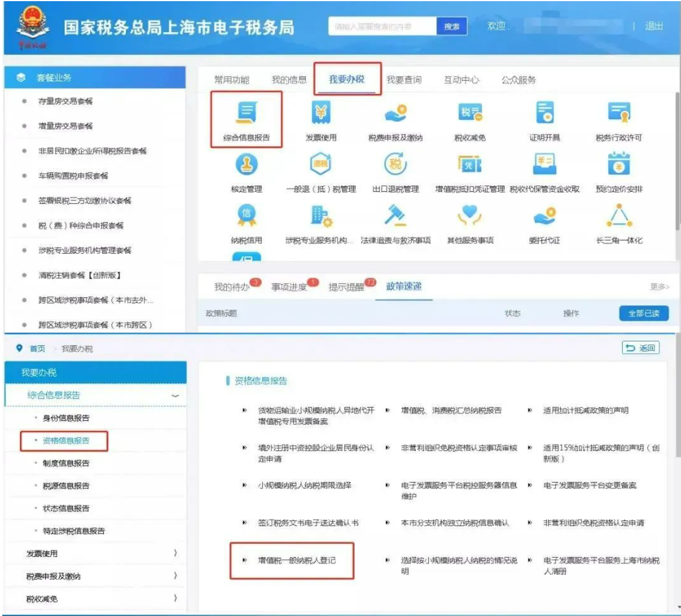This screenshot has height=616, width=681.
Task: Open the 证明开具 icon
Action: (x=545, y=112)
